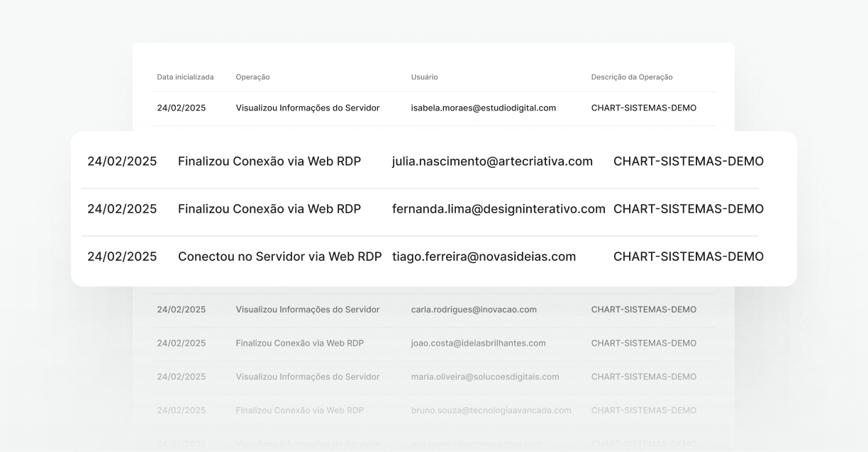Select the Usuário column header
868x452 pixels.
[x=425, y=77]
